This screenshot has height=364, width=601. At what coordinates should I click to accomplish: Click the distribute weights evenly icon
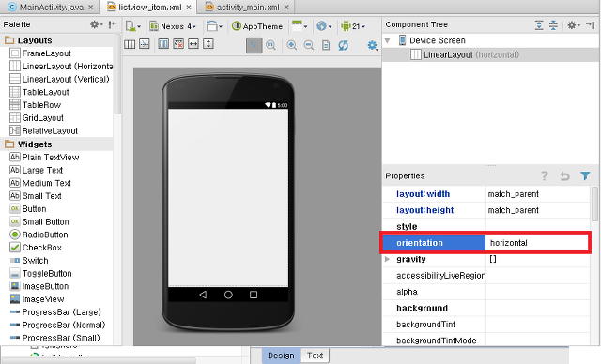[x=163, y=44]
